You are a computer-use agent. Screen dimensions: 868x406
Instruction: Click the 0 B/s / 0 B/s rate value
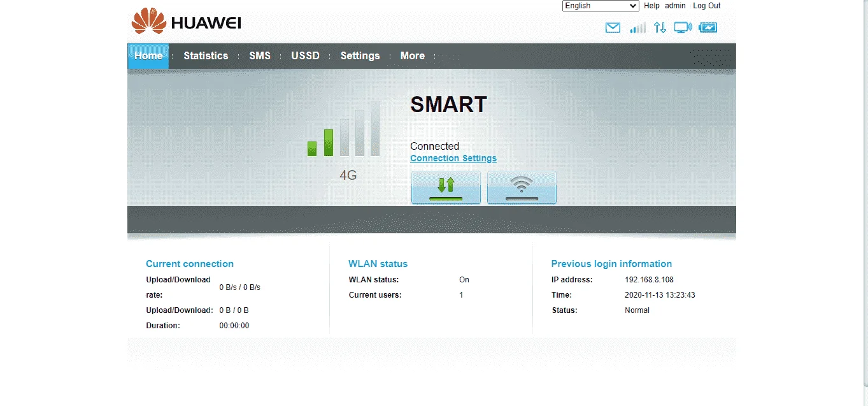point(240,287)
